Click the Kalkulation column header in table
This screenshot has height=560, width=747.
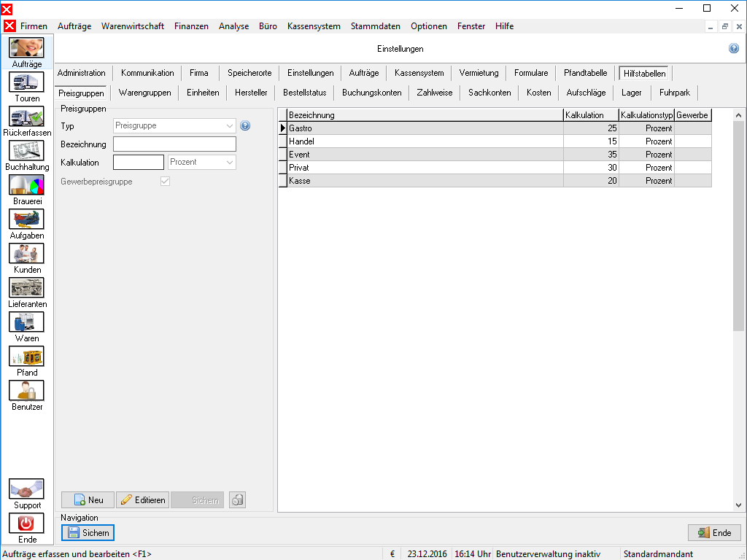tap(591, 115)
